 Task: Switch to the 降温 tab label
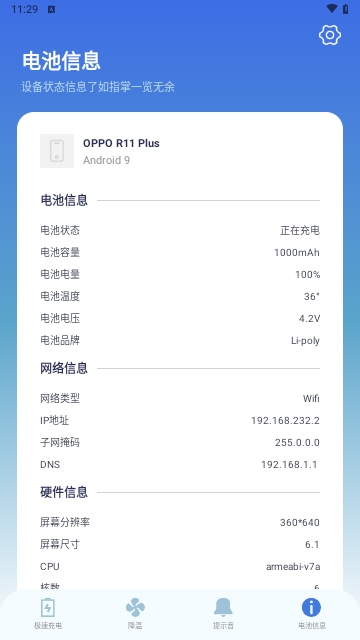click(x=135, y=626)
